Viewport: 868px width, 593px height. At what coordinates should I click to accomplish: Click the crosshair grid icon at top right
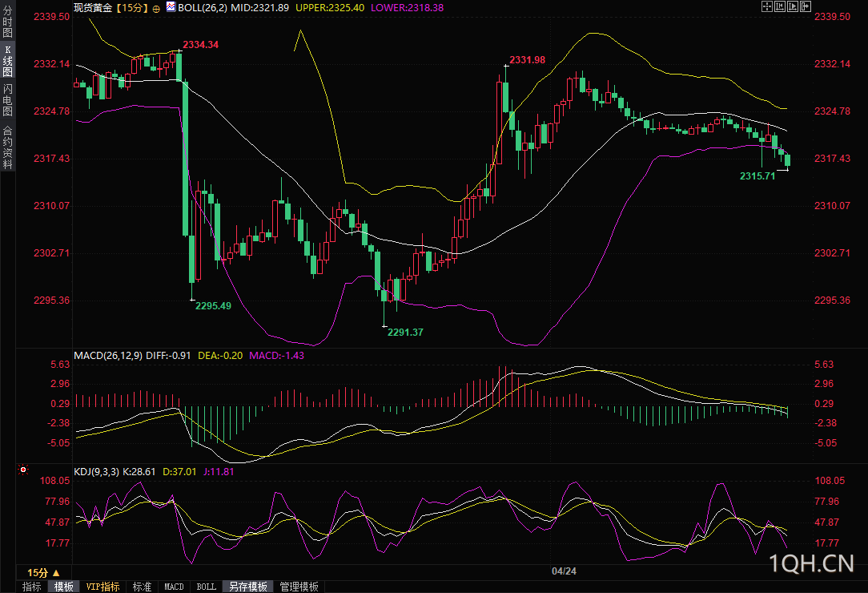coord(766,6)
